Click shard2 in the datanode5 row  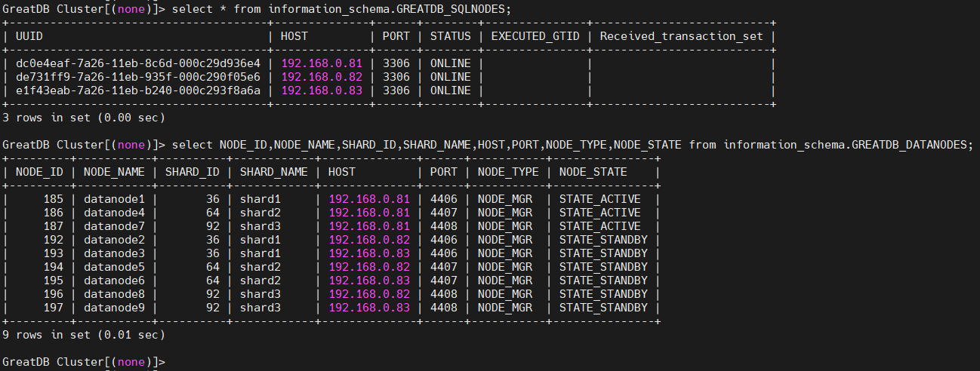[x=260, y=267]
